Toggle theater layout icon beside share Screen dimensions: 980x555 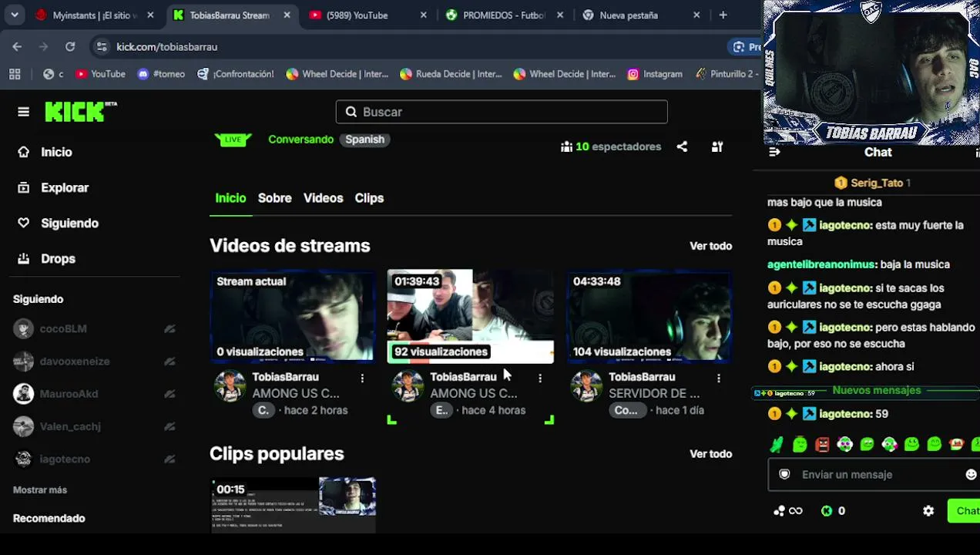(x=717, y=146)
